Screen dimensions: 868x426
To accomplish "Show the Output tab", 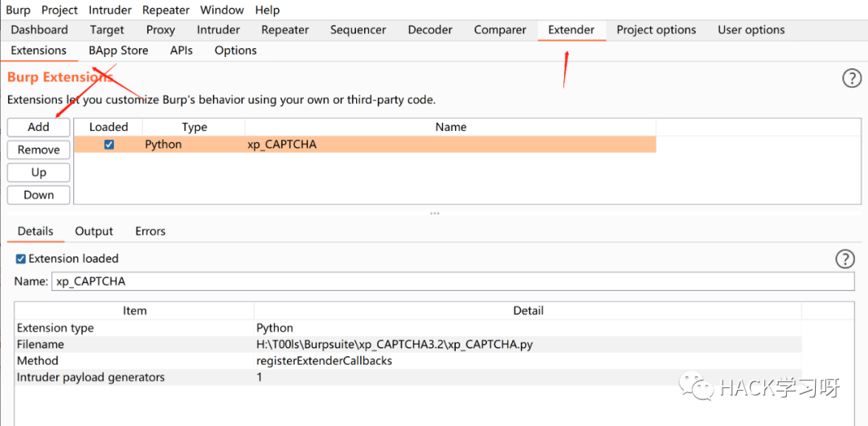I will (94, 231).
